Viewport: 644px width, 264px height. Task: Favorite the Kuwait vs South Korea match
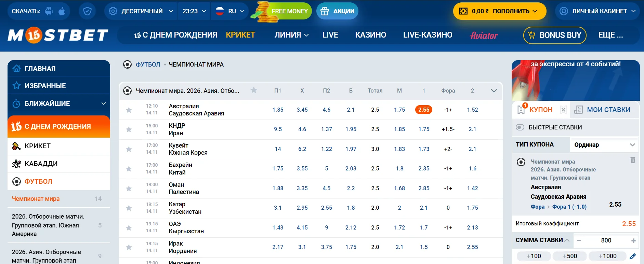(x=129, y=149)
